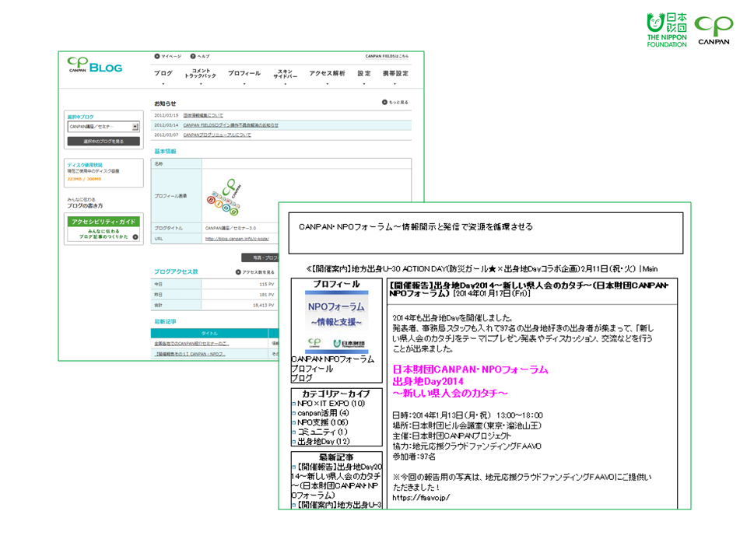The image size is (747, 560).
Task: Open the ブログ link under profile
Action: click(302, 378)
